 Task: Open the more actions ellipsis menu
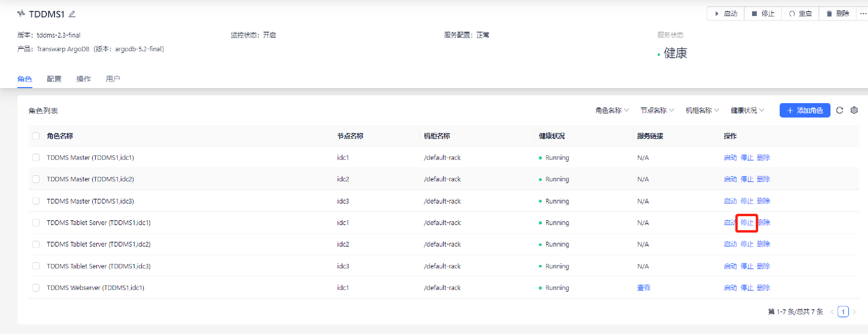[863, 14]
